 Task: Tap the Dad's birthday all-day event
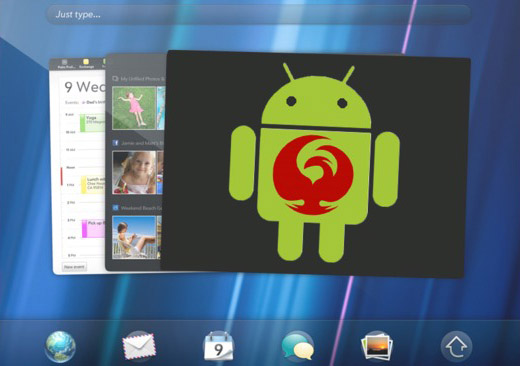click(93, 102)
